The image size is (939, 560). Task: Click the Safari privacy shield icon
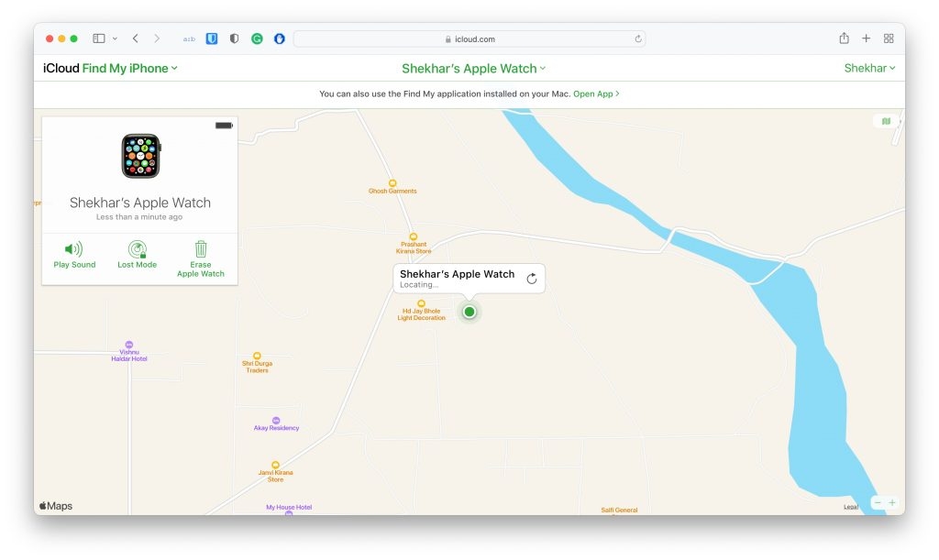(234, 38)
